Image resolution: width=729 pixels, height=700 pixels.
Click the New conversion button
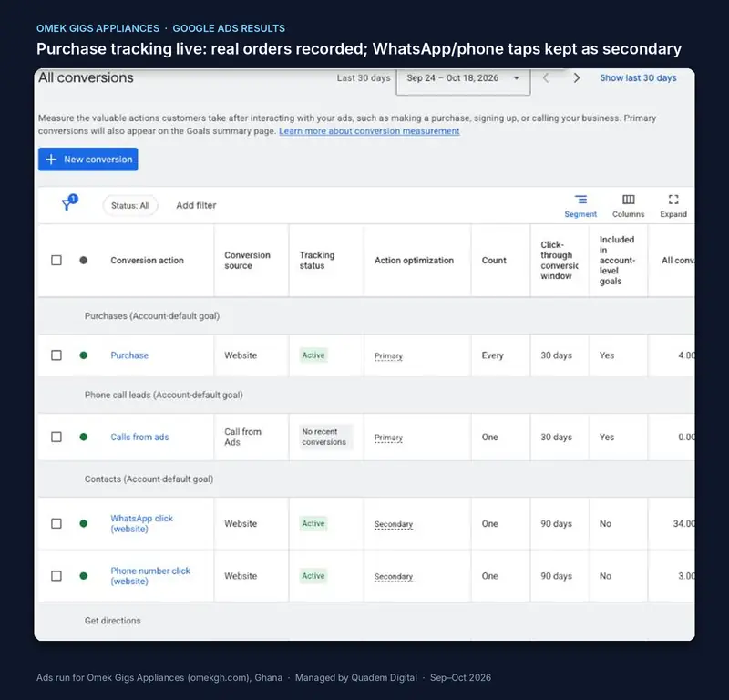(x=87, y=160)
